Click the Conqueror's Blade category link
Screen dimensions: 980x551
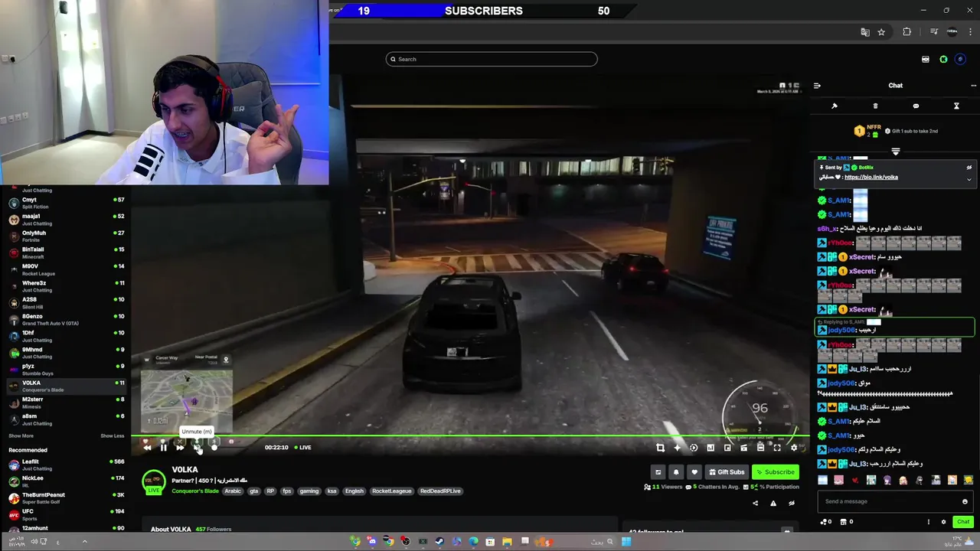click(194, 491)
